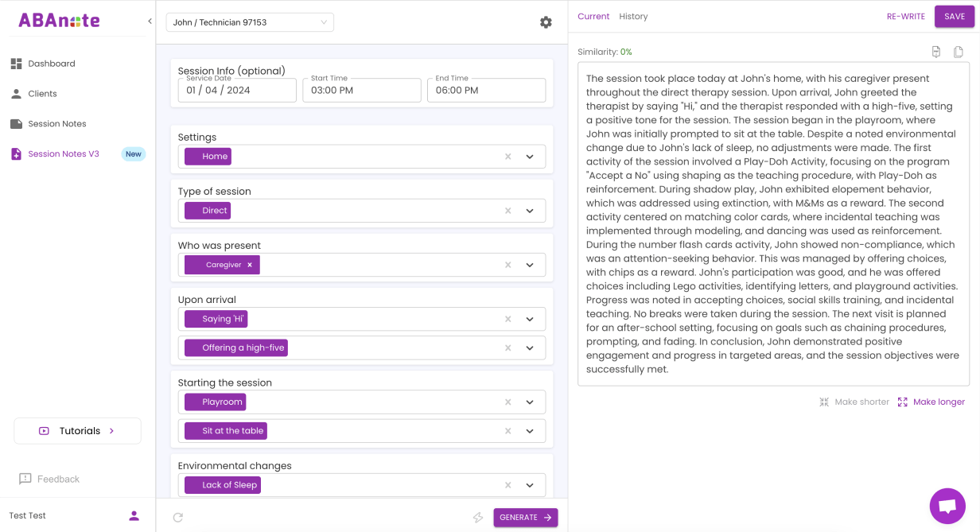Copy the generated note to clipboard
Screen dimensions: 980x532
959,51
